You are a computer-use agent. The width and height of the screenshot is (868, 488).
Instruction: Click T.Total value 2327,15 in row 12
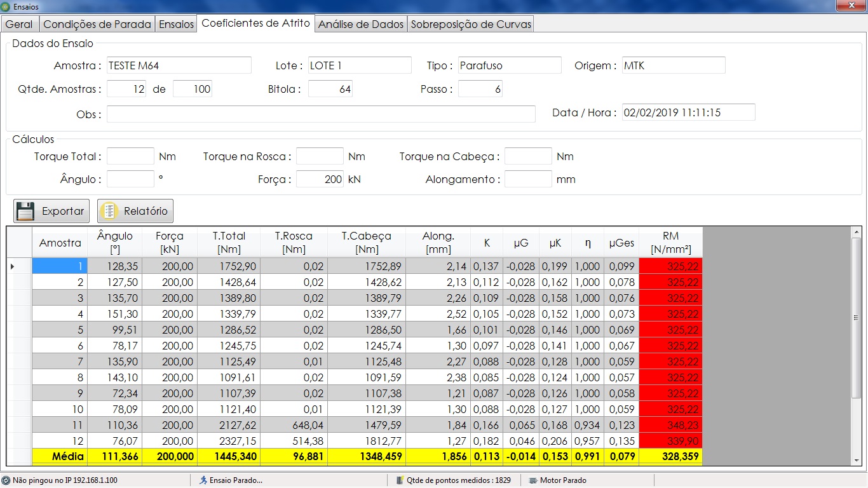229,441
